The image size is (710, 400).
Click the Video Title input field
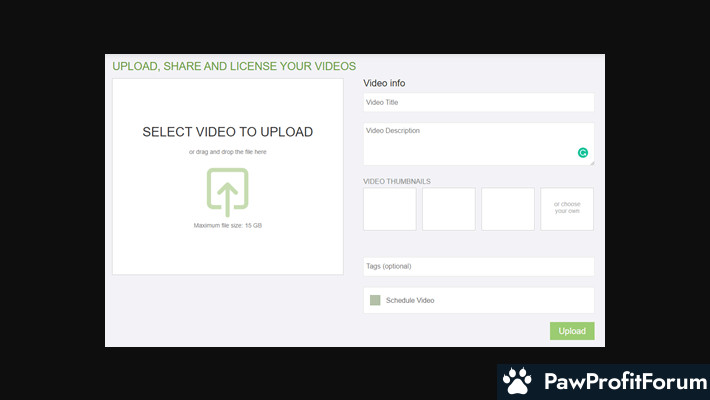(478, 102)
